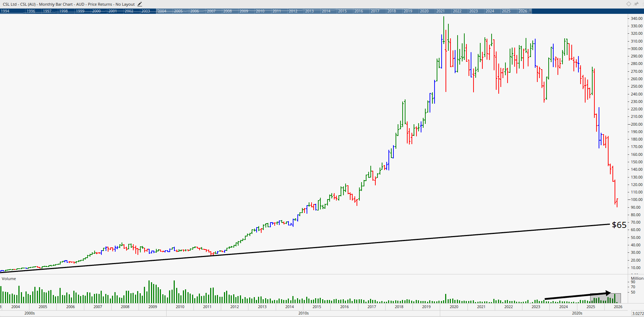Screen dimensions: 644x317
Task: Click the 3.0272 value in the bottom corner
Action: (638, 313)
